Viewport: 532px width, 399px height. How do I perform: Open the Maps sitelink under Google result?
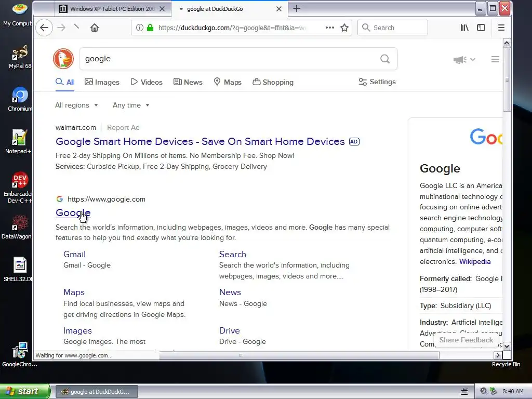click(74, 292)
